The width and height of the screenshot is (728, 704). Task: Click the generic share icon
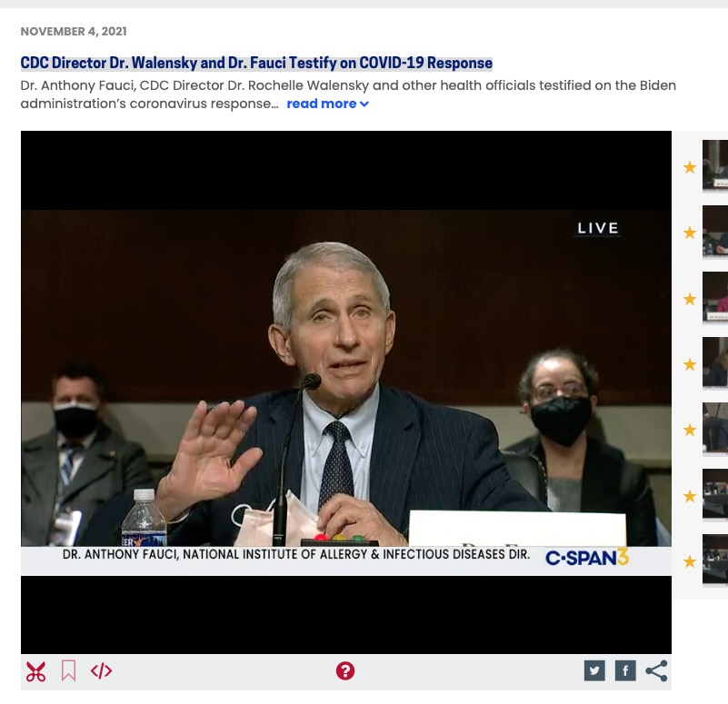[x=656, y=670]
